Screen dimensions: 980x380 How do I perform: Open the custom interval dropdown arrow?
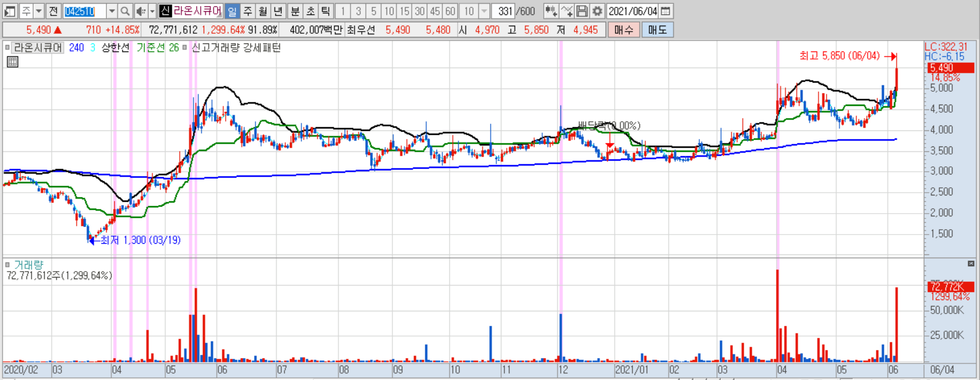point(484,11)
